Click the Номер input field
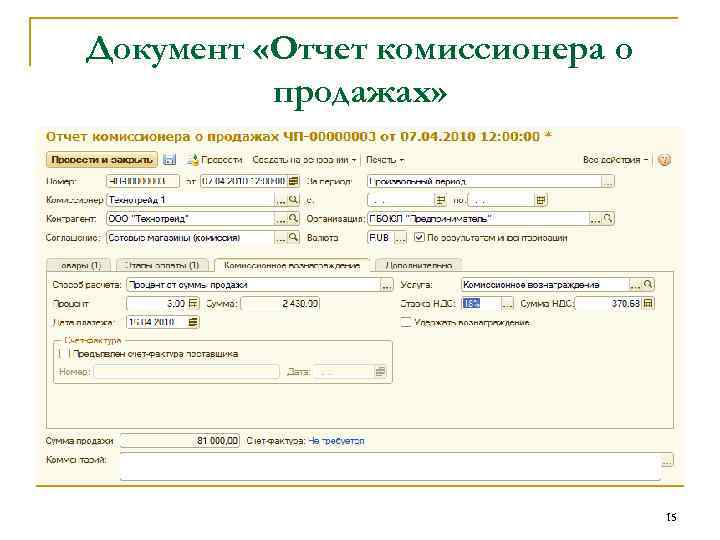The image size is (720, 540). [x=143, y=181]
